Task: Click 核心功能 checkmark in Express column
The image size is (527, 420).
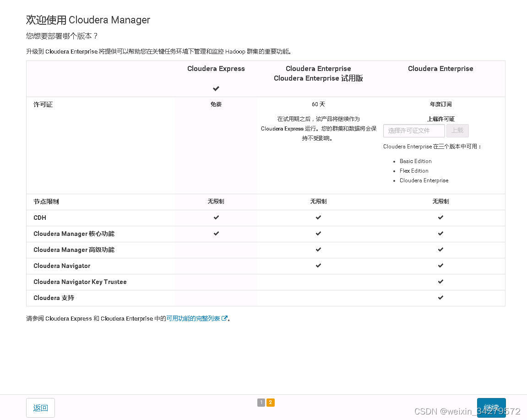Action: tap(216, 234)
